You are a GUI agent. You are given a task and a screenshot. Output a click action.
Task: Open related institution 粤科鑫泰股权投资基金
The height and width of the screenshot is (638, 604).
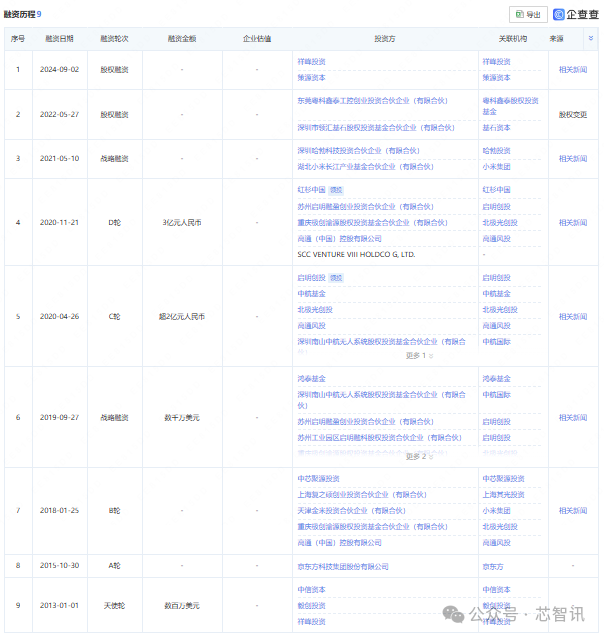coord(510,106)
